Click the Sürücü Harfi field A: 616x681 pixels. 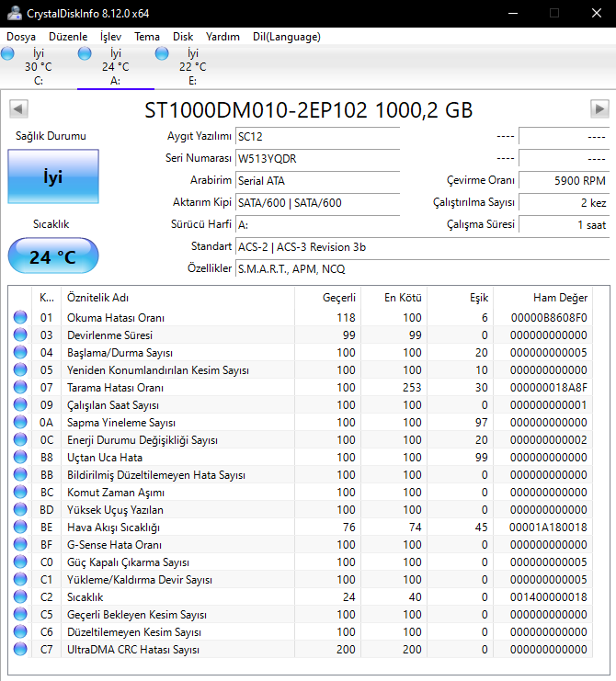pyautogui.click(x=317, y=225)
